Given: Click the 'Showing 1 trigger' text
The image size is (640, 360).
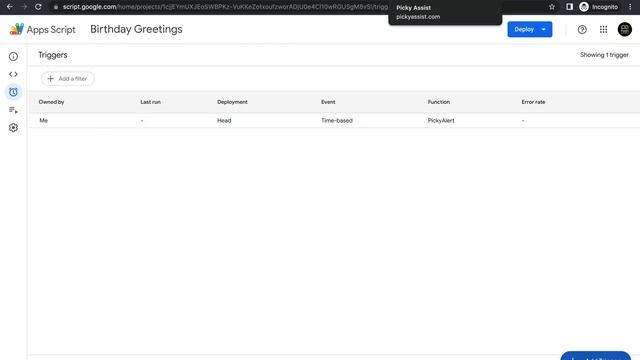Looking at the screenshot, I should (x=604, y=55).
